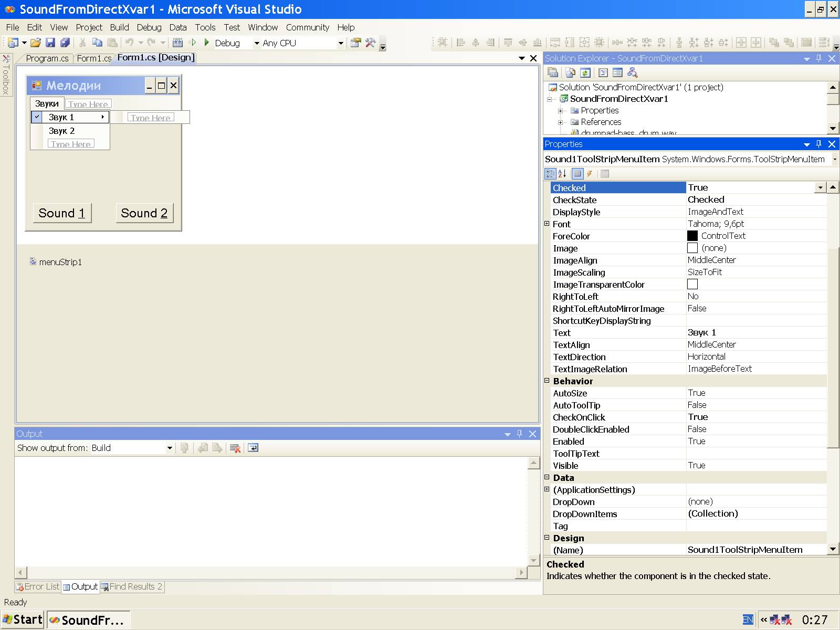Clear all output in the Output panel

(235, 448)
